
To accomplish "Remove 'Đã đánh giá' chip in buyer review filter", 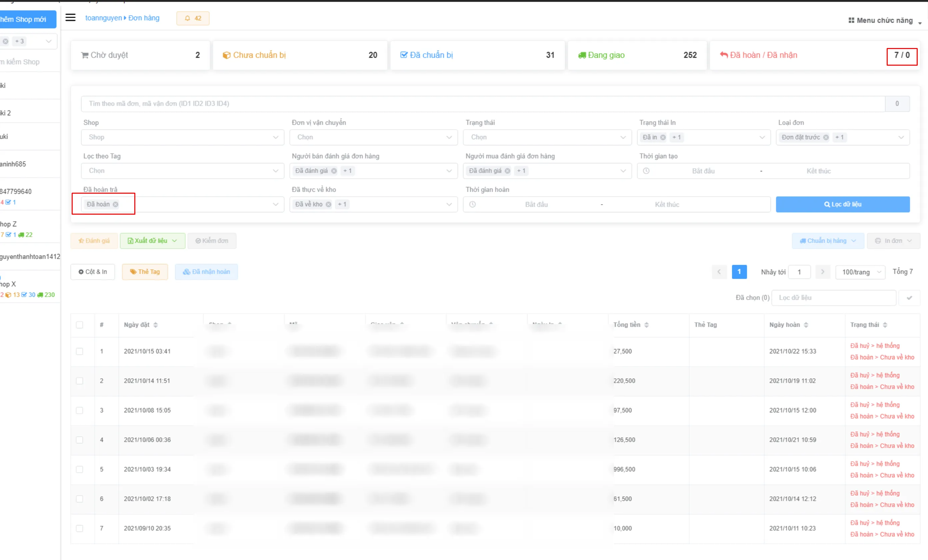I will tap(507, 171).
